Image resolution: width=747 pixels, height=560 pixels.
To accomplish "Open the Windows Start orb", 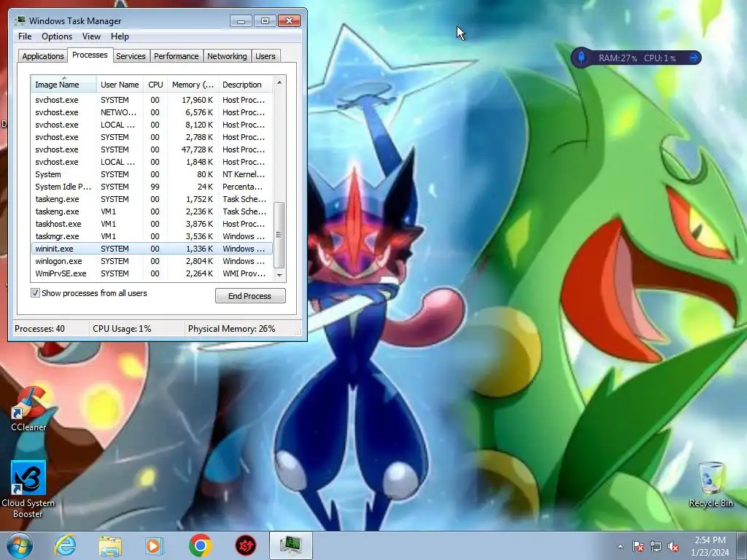I will pyautogui.click(x=20, y=545).
